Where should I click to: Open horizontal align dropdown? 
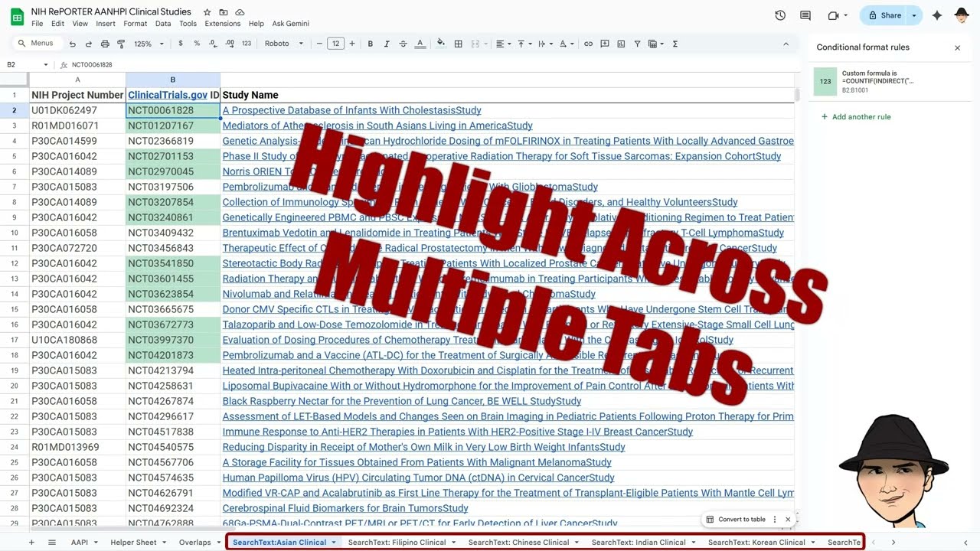click(x=501, y=44)
